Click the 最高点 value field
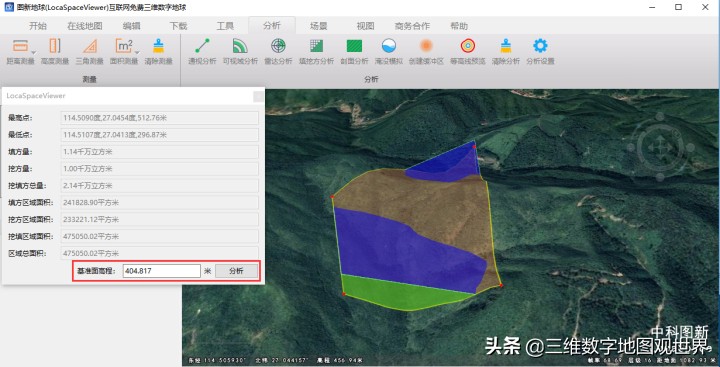The height and width of the screenshot is (367, 720). point(159,118)
